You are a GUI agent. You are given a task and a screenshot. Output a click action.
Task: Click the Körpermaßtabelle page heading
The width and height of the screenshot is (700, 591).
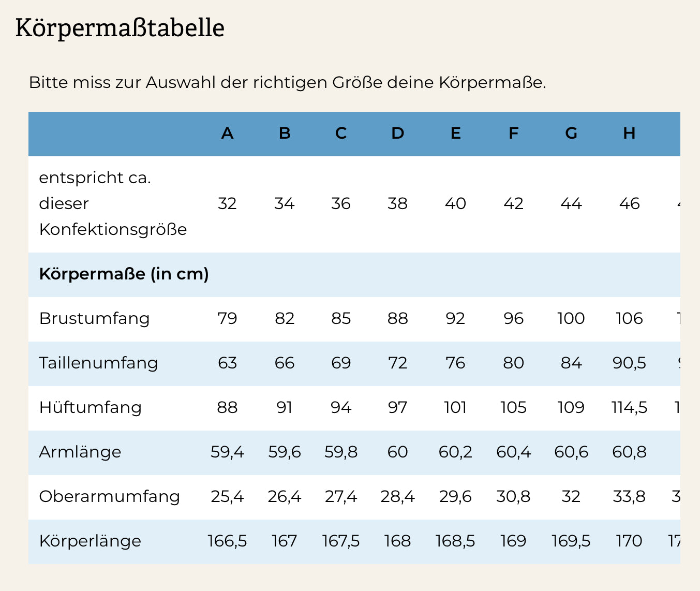point(120,28)
